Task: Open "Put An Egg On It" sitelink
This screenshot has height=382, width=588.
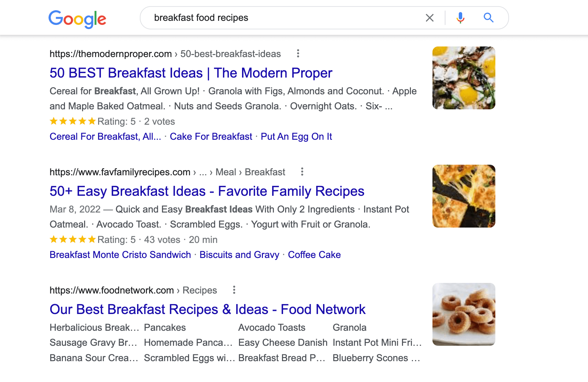Action: [296, 137]
